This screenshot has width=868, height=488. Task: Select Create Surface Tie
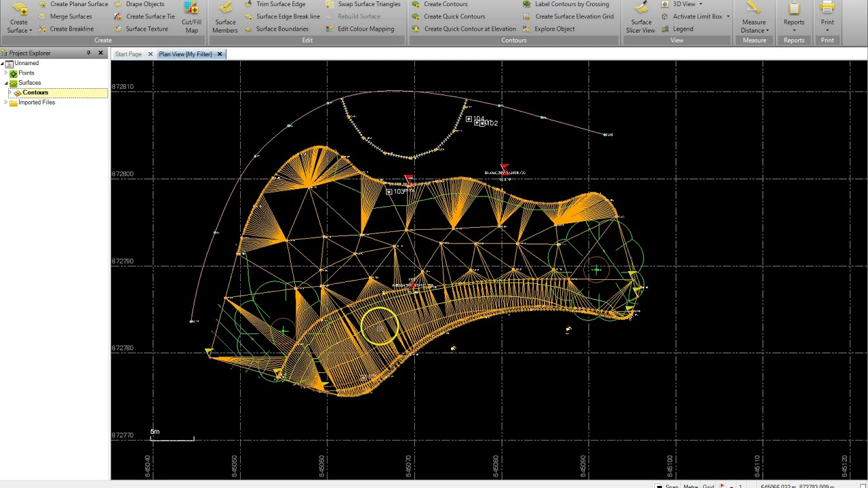(x=144, y=16)
